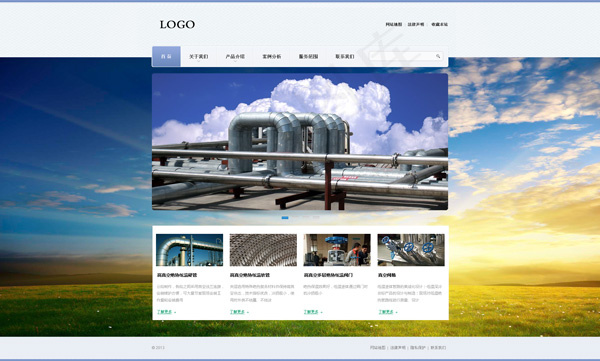Click the LOGO site logo
The width and height of the screenshot is (600, 361).
[x=177, y=25]
